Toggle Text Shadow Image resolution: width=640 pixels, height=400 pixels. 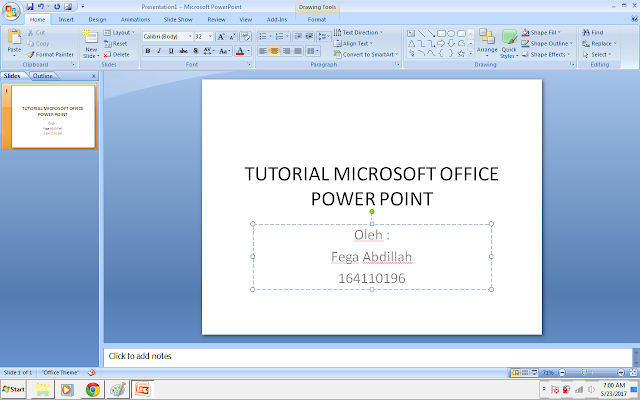[196, 51]
